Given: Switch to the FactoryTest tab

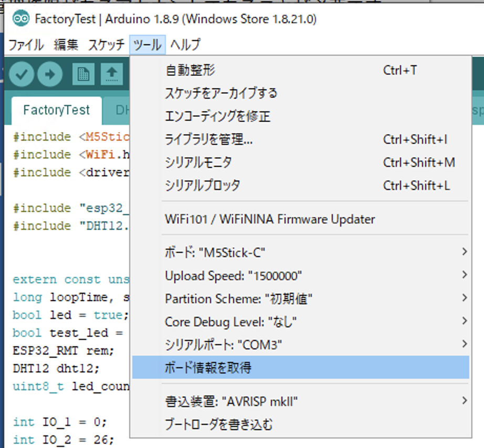Looking at the screenshot, I should pos(57,111).
